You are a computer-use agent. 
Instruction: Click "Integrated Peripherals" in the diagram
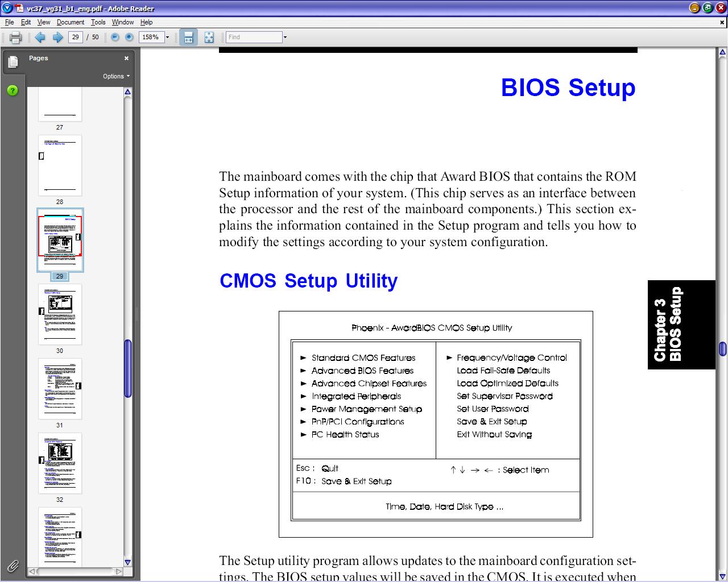click(356, 396)
